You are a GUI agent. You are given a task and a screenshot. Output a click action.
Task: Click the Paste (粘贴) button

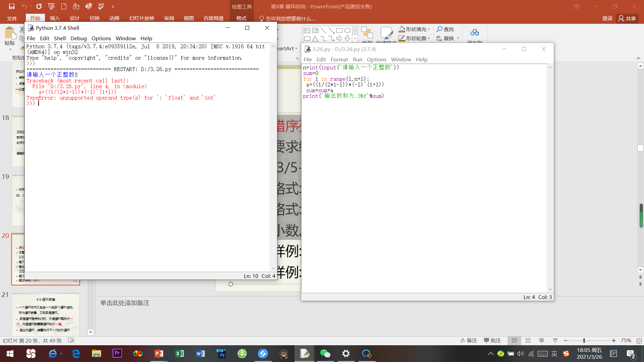(x=10, y=36)
